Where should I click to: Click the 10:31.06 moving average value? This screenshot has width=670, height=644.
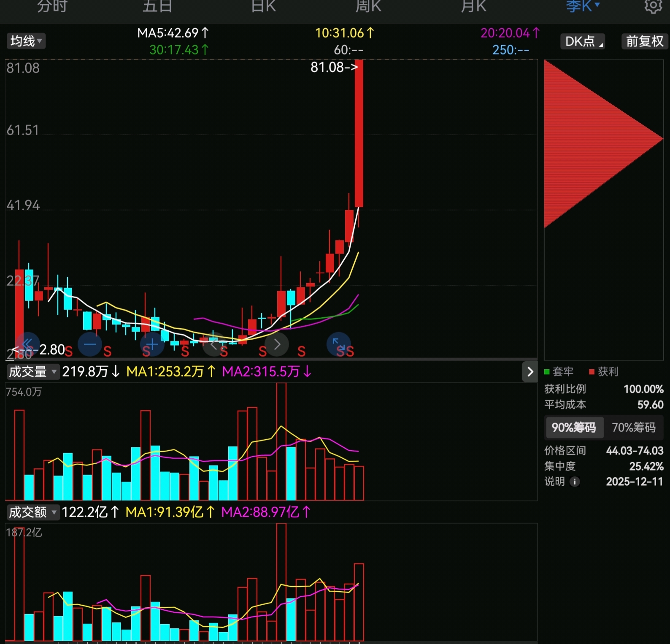[x=345, y=33]
